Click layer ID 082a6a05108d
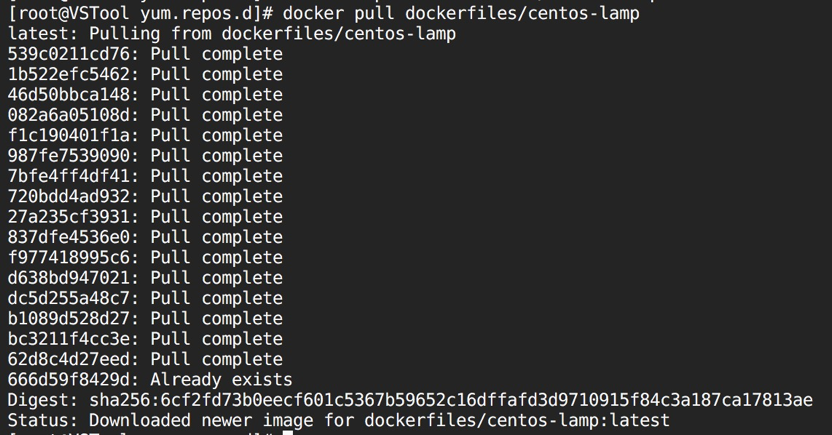The image size is (832, 435). click(x=68, y=115)
